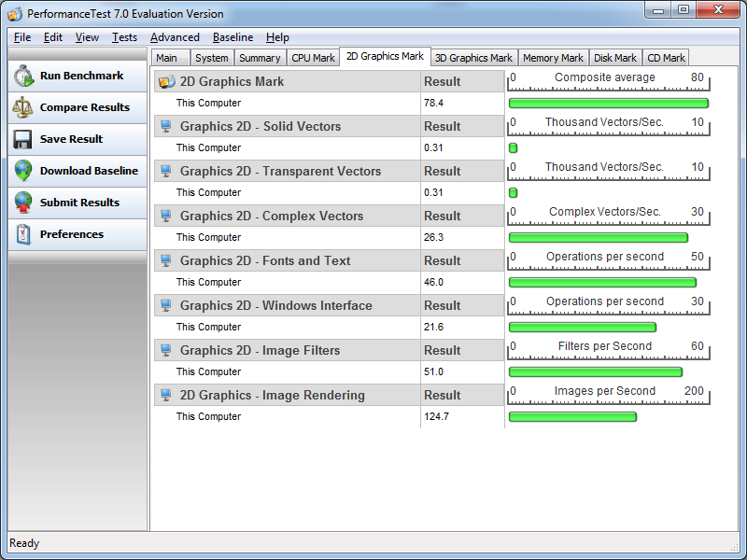This screenshot has width=747, height=560.
Task: Click the monitor icon beside Solid Vectors
Action: point(166,126)
